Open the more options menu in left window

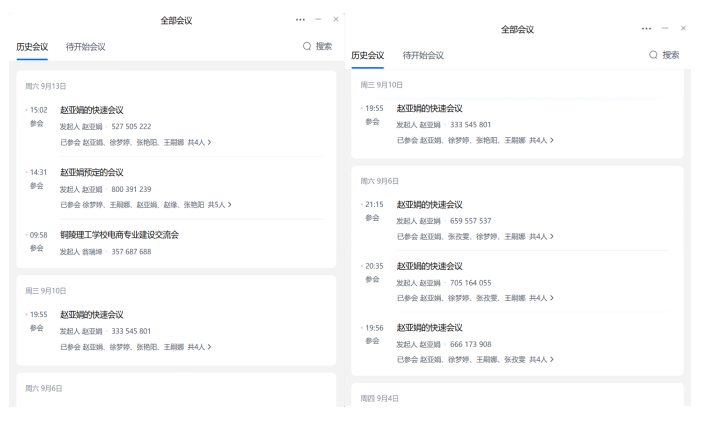coord(301,20)
